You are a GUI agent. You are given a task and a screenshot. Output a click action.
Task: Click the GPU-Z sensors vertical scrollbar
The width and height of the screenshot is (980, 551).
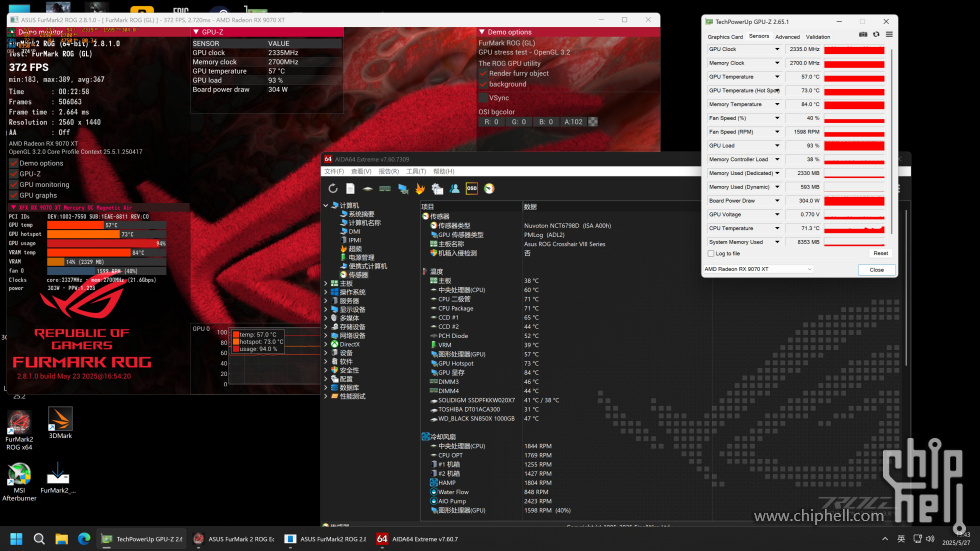click(x=892, y=141)
